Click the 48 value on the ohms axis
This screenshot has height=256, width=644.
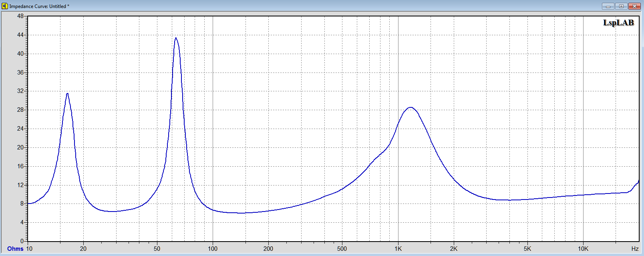coord(20,16)
